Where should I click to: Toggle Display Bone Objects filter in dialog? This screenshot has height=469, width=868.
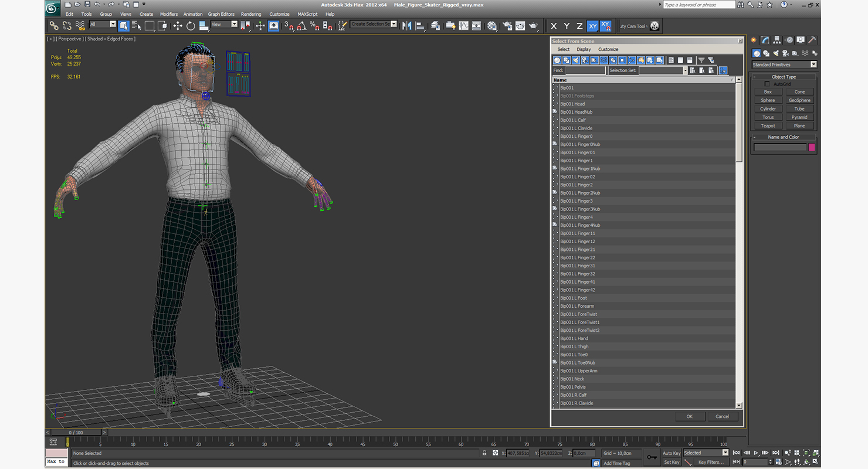click(x=632, y=60)
